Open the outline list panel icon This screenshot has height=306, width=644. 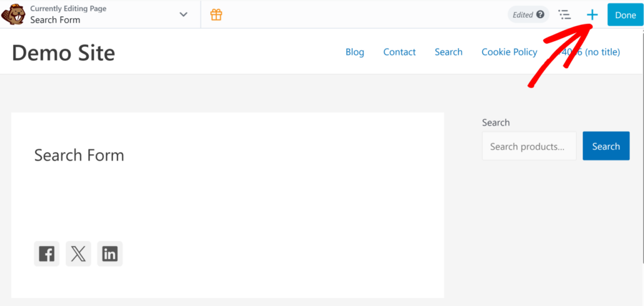click(x=565, y=15)
